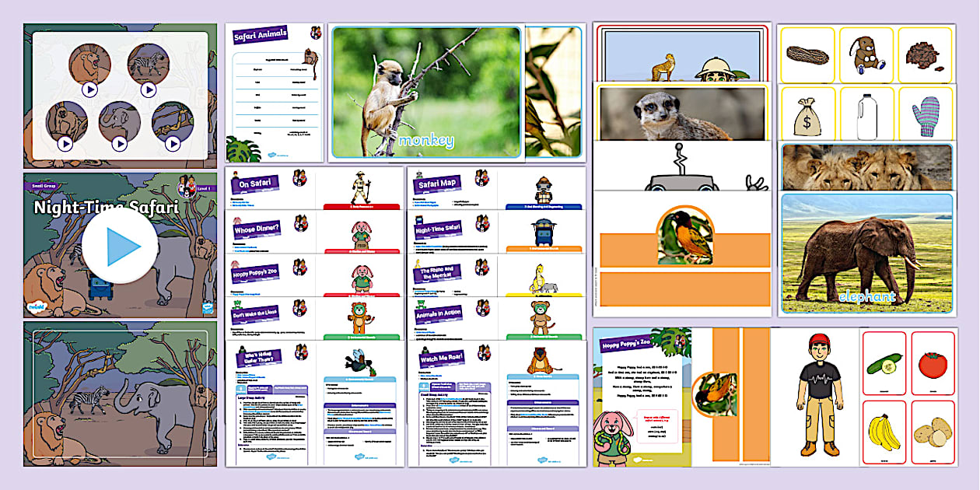Screen dimensions: 980x490
Task: Play the snake on branch sound clip
Action: click(173, 143)
